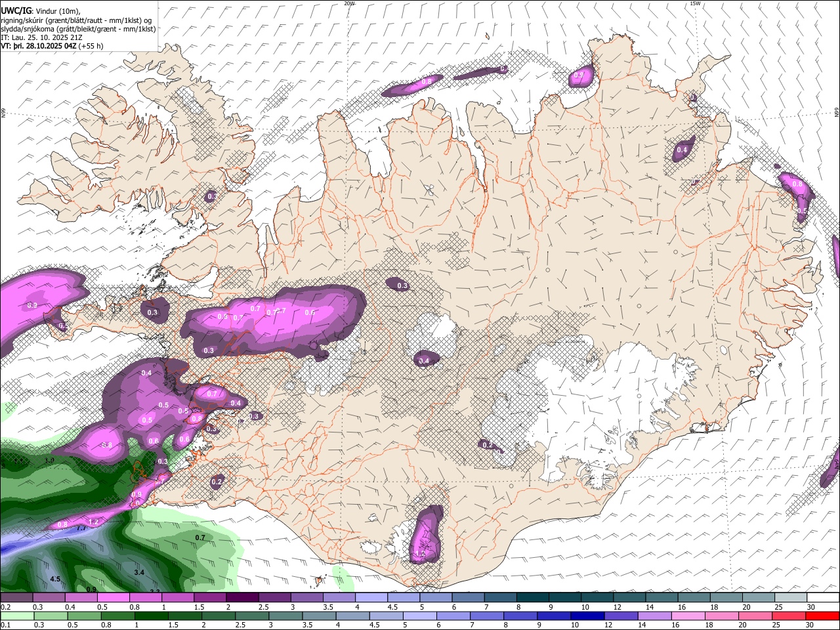Click the bright pink 0.5 swatch in the purple snow scale
The width and height of the screenshot is (840, 630).
(x=113, y=598)
